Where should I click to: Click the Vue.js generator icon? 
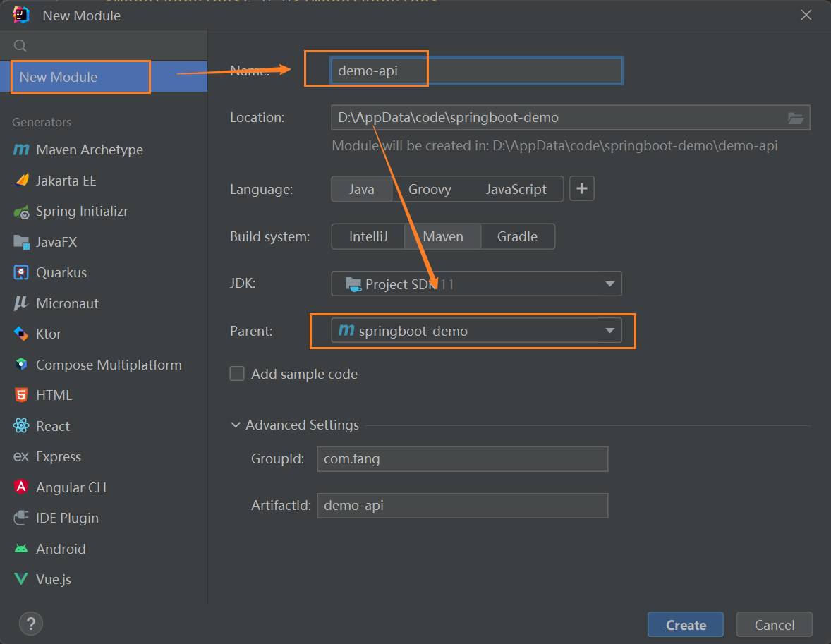(22, 579)
